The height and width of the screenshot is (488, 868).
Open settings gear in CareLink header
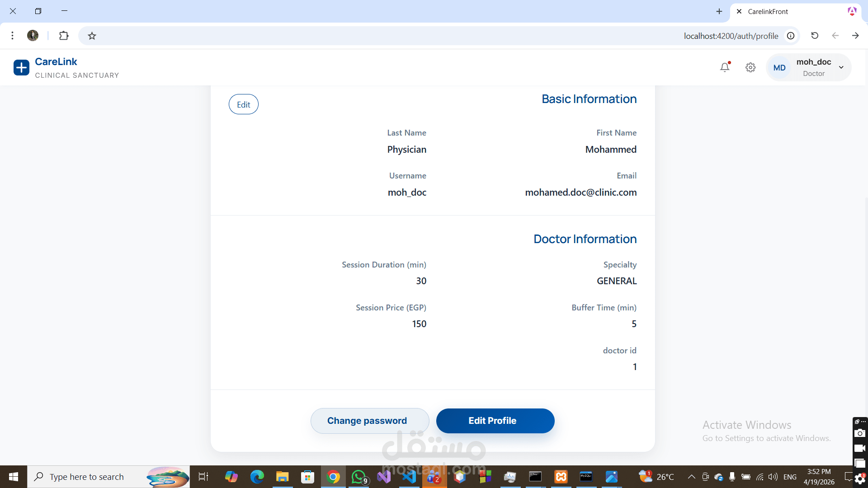pos(750,67)
